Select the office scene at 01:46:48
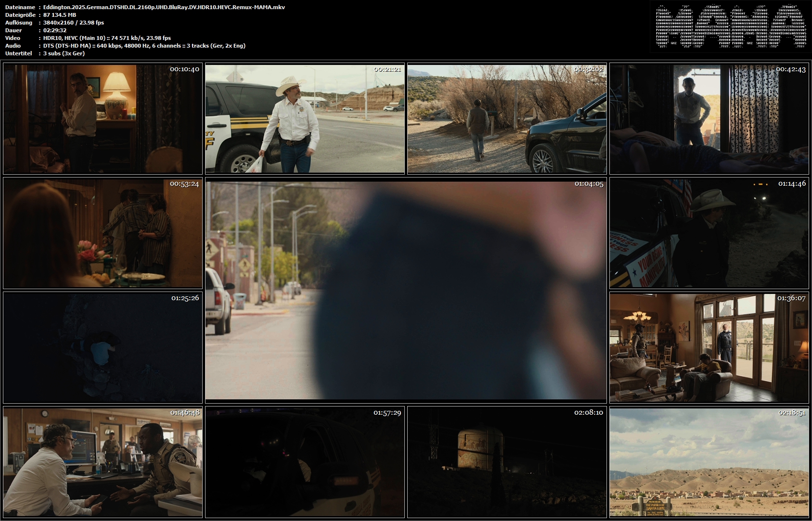Viewport: 812px width, 521px height. pos(103,462)
